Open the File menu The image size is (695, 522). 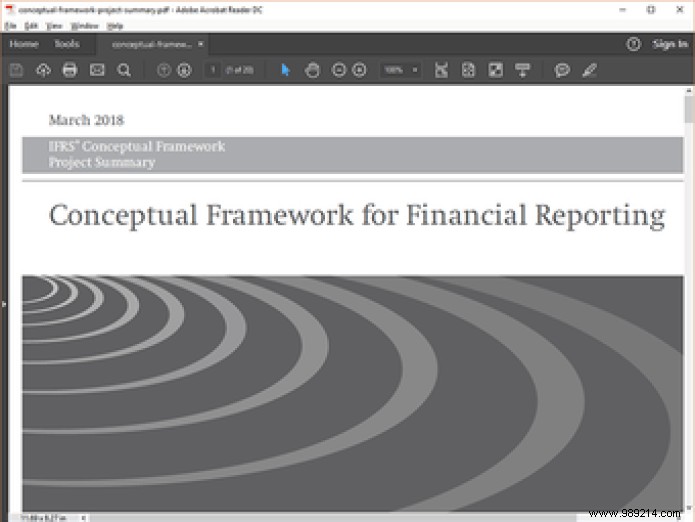coord(11,25)
